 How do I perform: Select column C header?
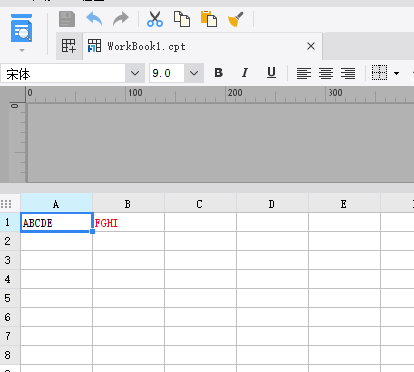coord(200,203)
